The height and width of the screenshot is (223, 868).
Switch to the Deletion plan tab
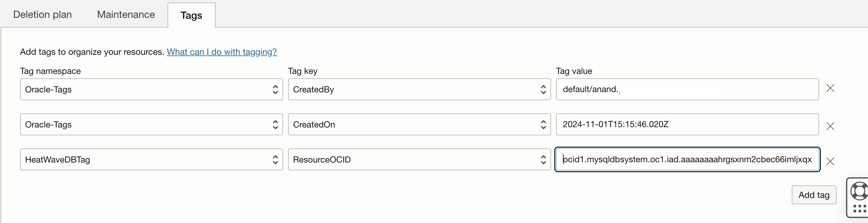42,14
